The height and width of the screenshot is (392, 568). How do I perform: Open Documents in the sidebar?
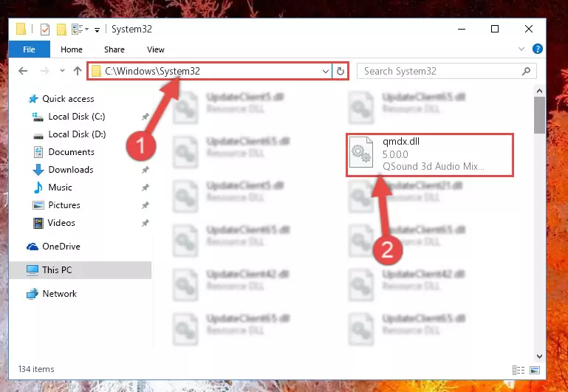coord(71,152)
